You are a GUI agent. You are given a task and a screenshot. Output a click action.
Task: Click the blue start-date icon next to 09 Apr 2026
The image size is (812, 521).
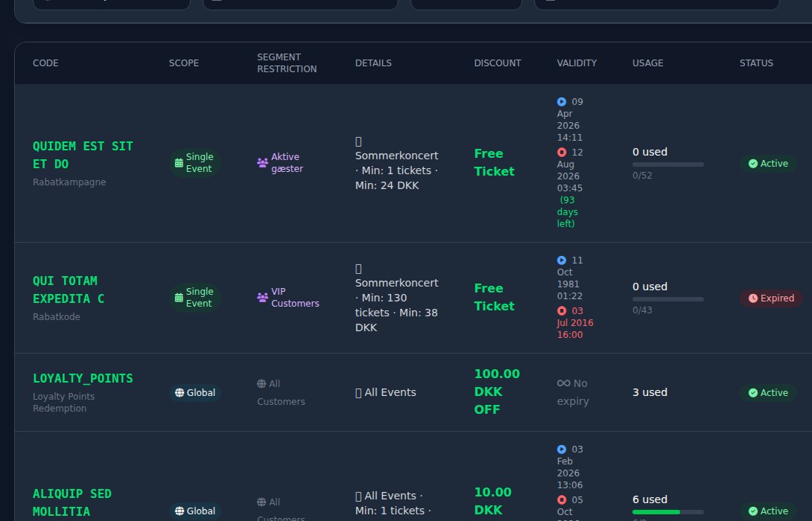coord(562,102)
